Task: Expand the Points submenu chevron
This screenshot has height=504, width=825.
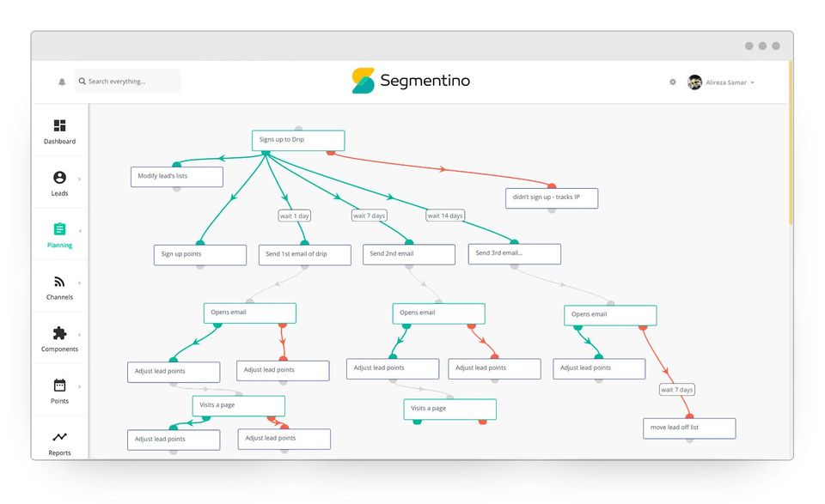Action: (80, 387)
